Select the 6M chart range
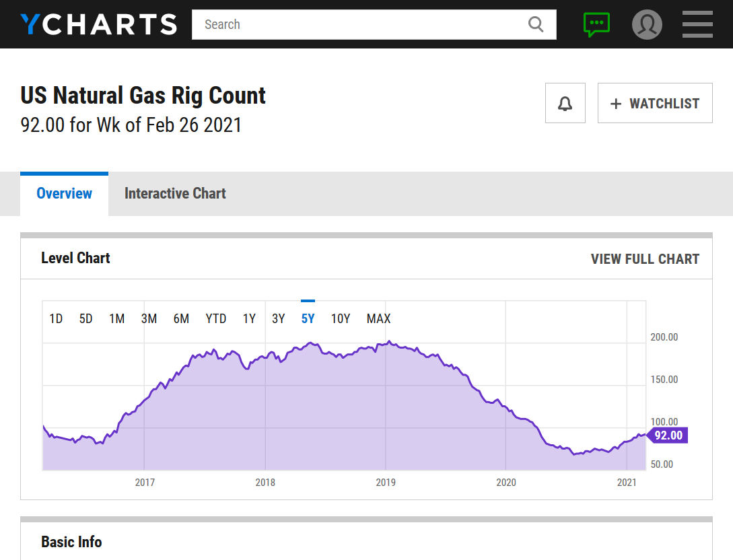733x560 pixels. (181, 319)
